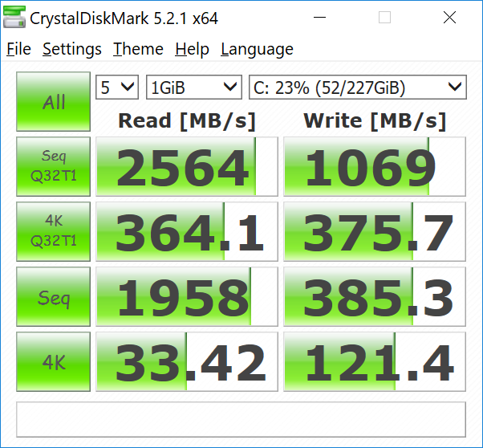The image size is (483, 448).
Task: Click the Read [MB/s] column header
Action: tap(187, 121)
